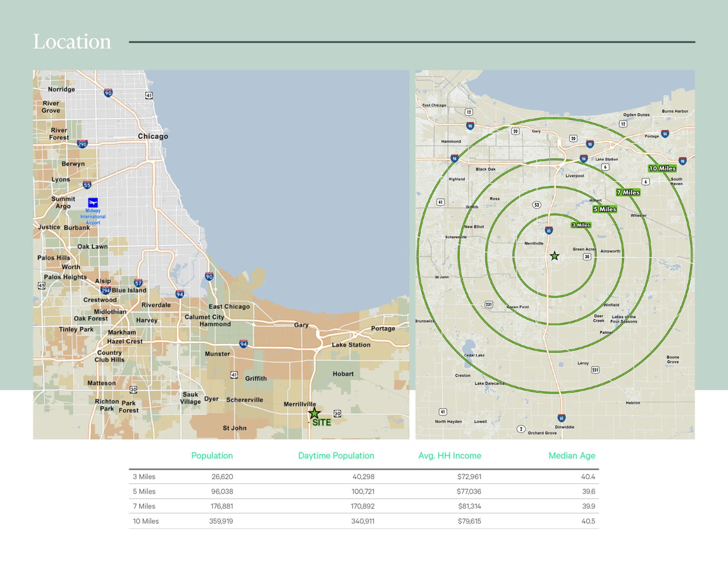Click the green SITE star on left map
The height and width of the screenshot is (562, 728).
[314, 413]
